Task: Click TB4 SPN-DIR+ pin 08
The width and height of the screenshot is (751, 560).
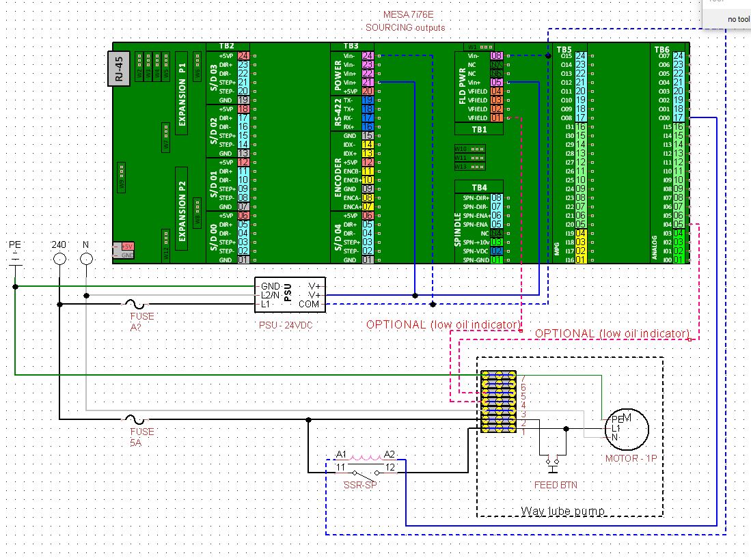Action: pos(497,197)
